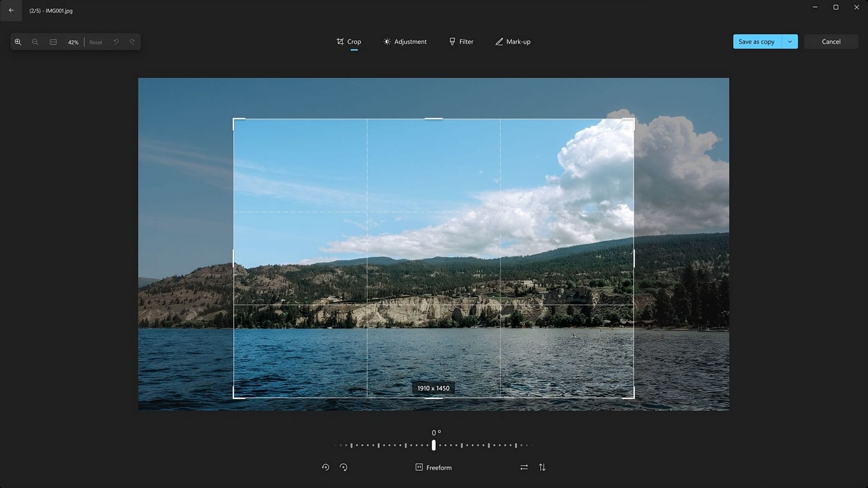868x488 pixels.
Task: Reset the zoom level
Action: pos(96,42)
